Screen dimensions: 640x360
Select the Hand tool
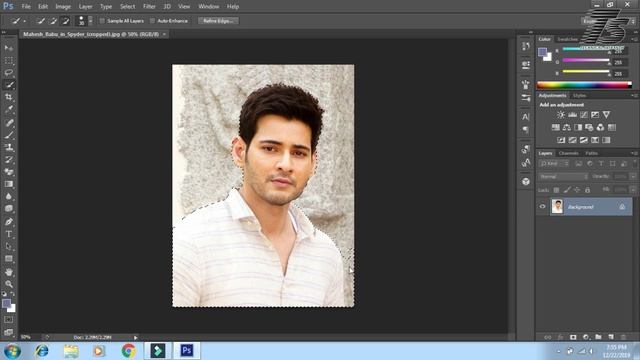click(9, 272)
